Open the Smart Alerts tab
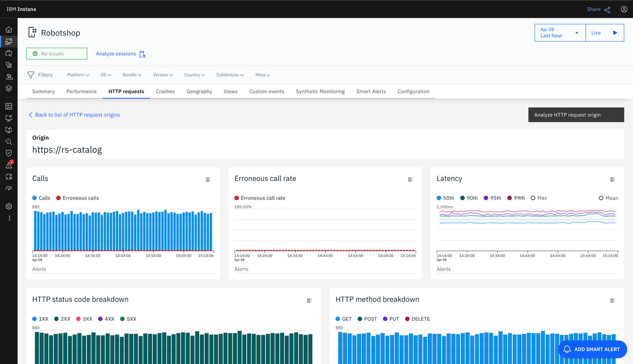This screenshot has width=633, height=364. click(x=371, y=91)
